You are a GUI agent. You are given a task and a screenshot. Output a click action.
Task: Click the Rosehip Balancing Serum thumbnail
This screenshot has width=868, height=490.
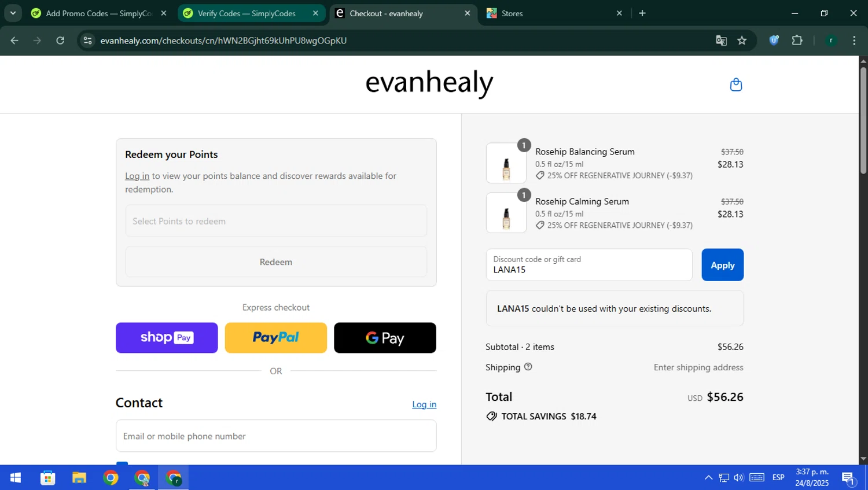click(506, 163)
